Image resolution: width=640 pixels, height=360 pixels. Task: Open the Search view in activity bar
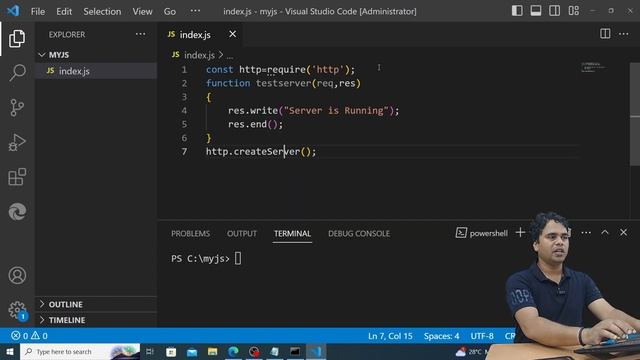click(17, 73)
